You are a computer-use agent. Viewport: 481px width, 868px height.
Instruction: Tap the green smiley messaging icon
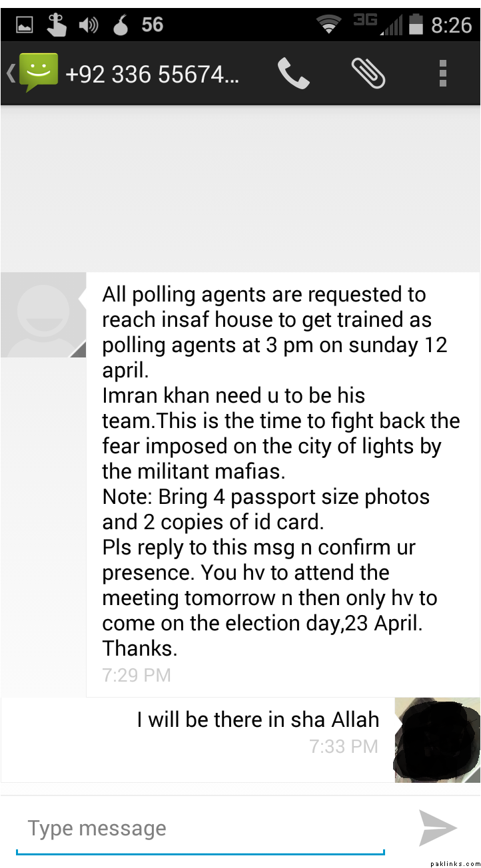pyautogui.click(x=37, y=73)
